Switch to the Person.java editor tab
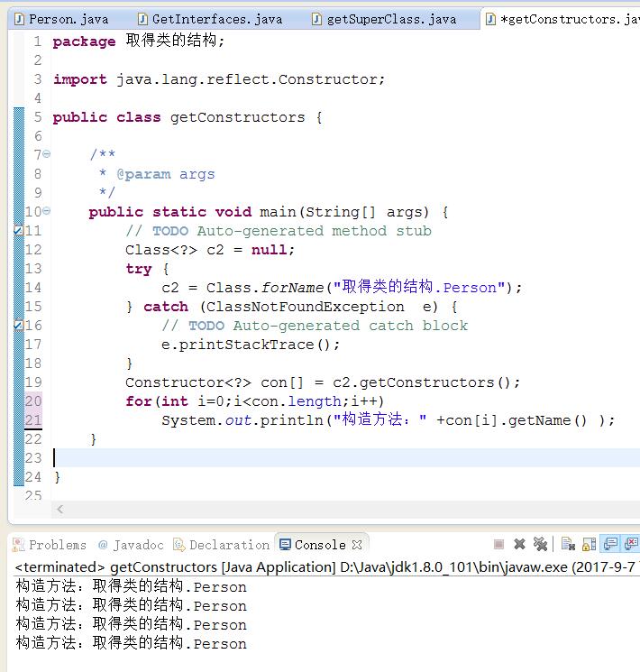The width and height of the screenshot is (640, 672). coord(61,19)
